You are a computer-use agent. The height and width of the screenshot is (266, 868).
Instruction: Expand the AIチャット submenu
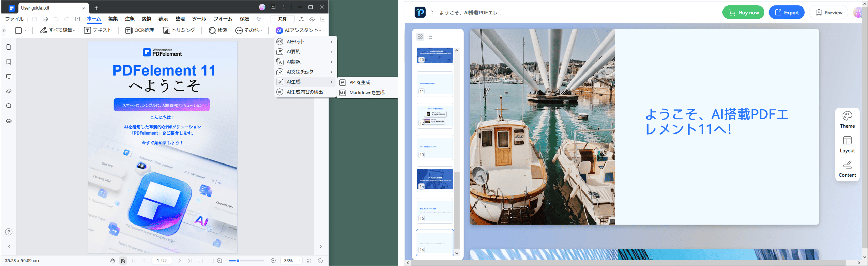pyautogui.click(x=305, y=42)
